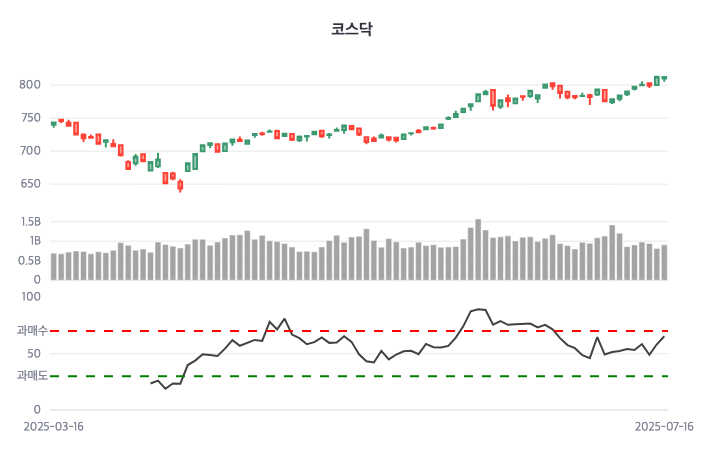The image size is (704, 450).
Task: Click the 800 price axis label
Action: click(30, 85)
